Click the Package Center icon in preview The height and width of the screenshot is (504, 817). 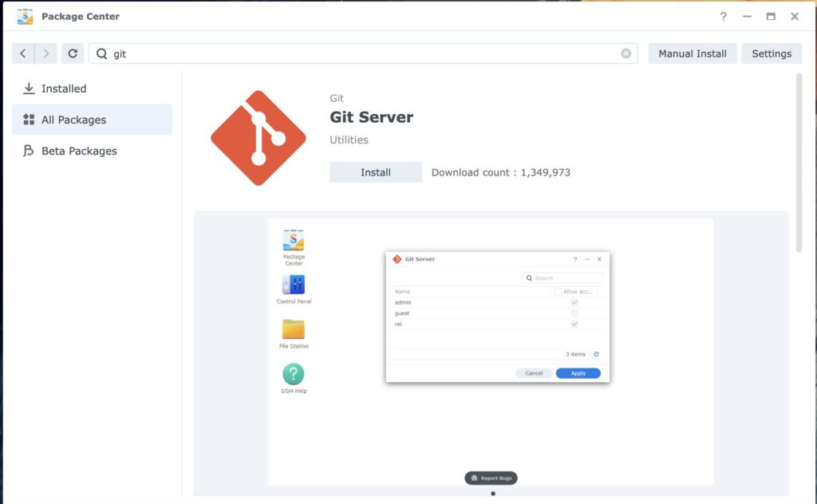click(x=294, y=241)
